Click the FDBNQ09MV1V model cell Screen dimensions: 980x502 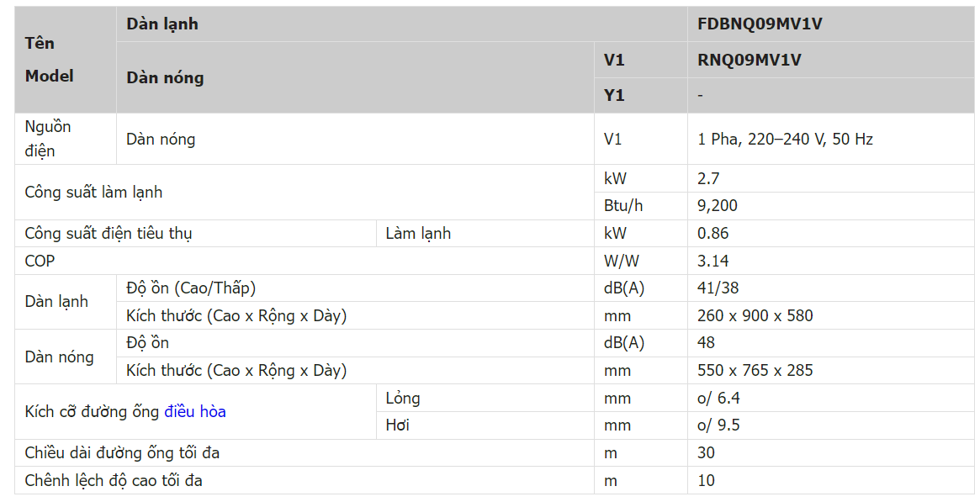click(x=760, y=24)
